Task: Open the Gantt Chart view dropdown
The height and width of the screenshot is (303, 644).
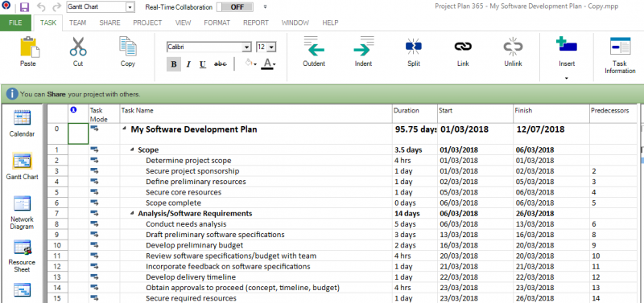Action: [130, 7]
